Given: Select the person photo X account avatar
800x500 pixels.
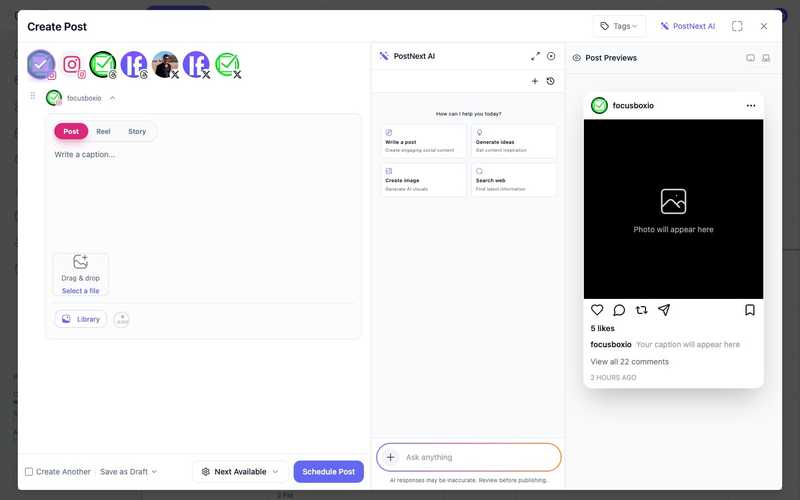Looking at the screenshot, I should [x=165, y=65].
